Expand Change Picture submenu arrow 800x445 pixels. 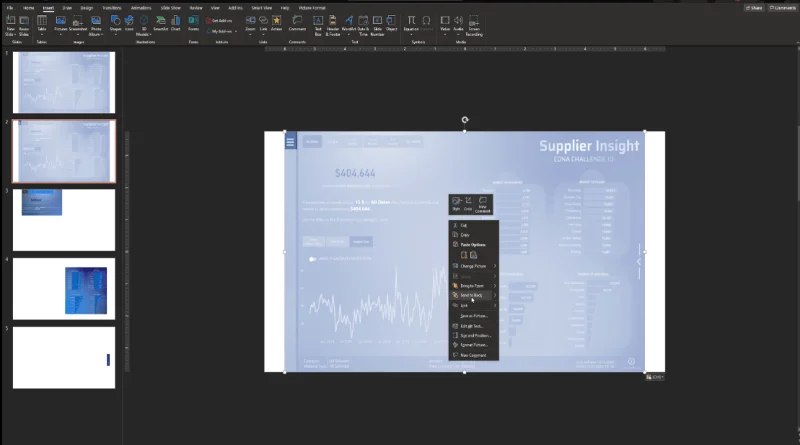(x=495, y=266)
